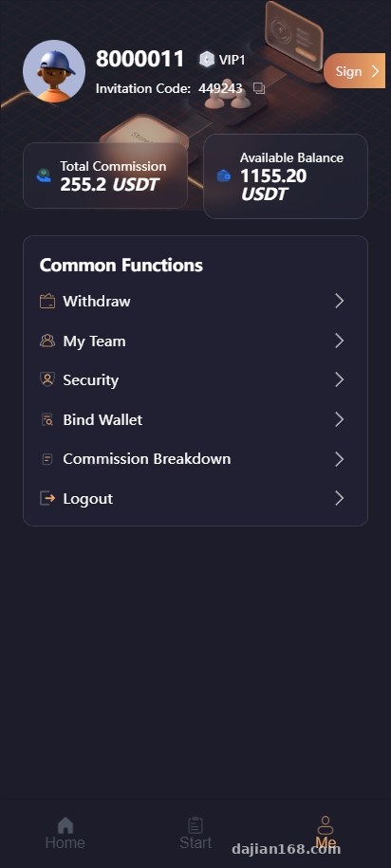This screenshot has width=391, height=868.
Task: Click the Total Commission hand icon
Action: (x=44, y=176)
